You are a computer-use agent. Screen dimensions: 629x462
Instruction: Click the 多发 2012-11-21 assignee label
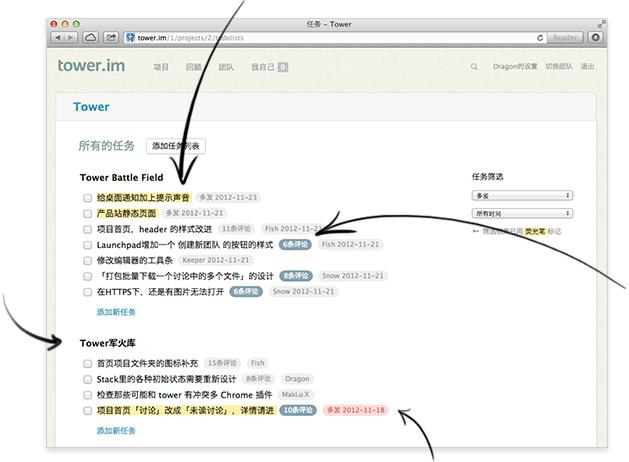[x=195, y=213]
